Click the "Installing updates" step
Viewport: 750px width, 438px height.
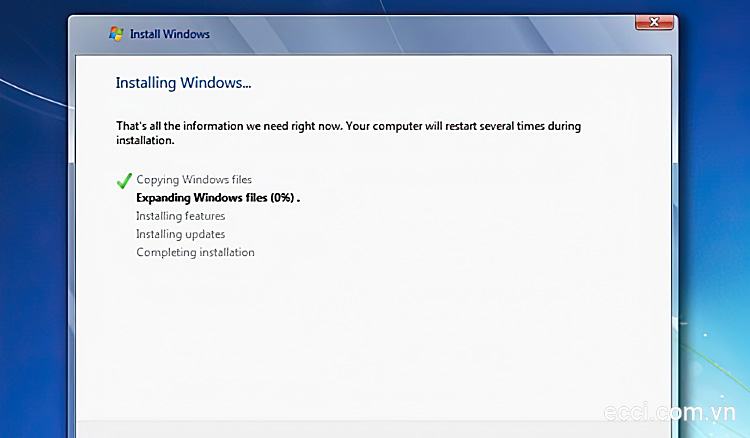coord(180,234)
